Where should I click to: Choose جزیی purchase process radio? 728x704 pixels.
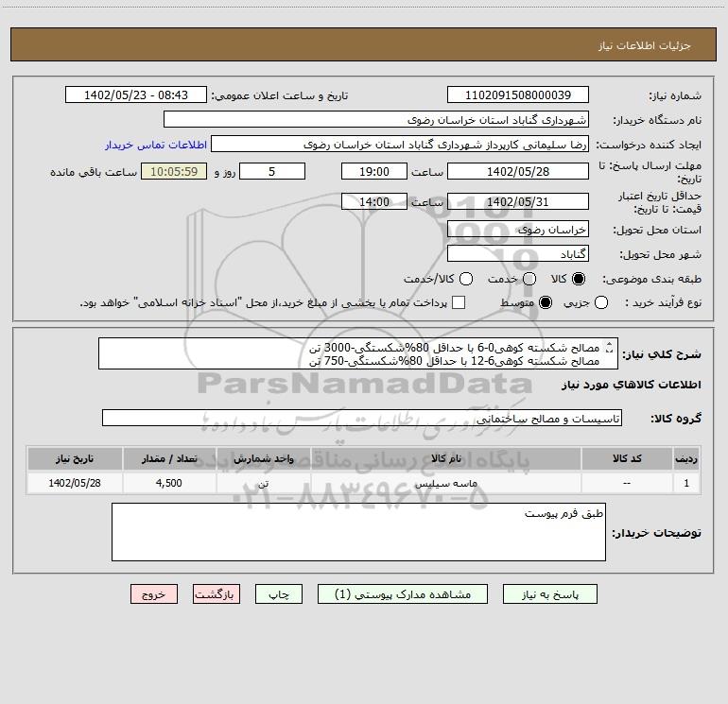click(601, 302)
